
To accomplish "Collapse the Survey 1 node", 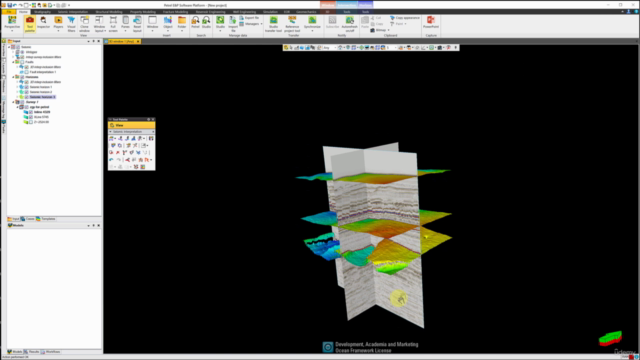I will [13, 102].
